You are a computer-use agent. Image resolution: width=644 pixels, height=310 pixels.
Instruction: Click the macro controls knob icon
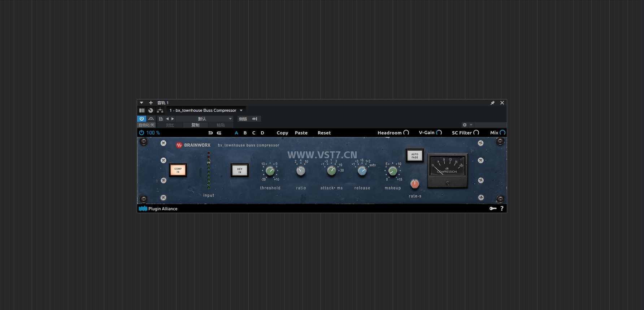click(151, 110)
